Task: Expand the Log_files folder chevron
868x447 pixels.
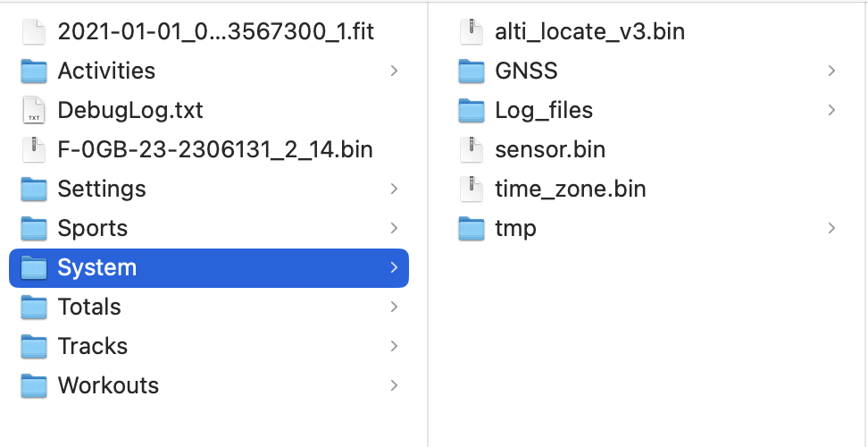Action: pyautogui.click(x=831, y=110)
